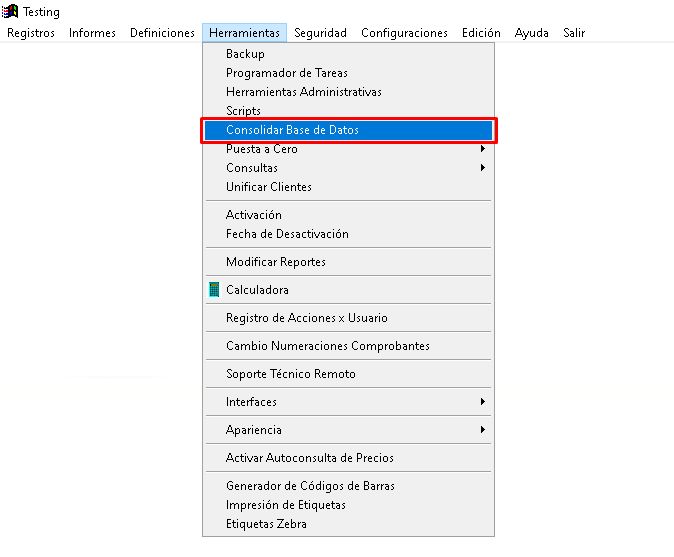Choose Unificar Clientes
This screenshot has width=674, height=557.
point(268,187)
